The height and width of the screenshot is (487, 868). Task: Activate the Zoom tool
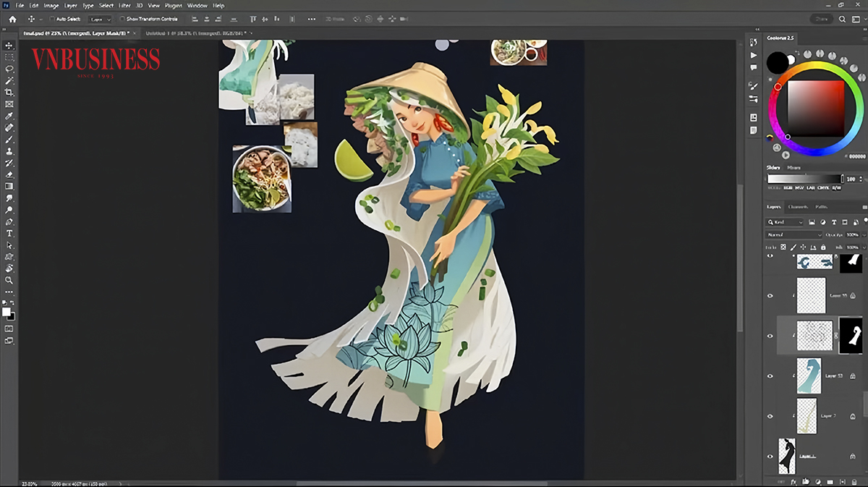(x=9, y=280)
